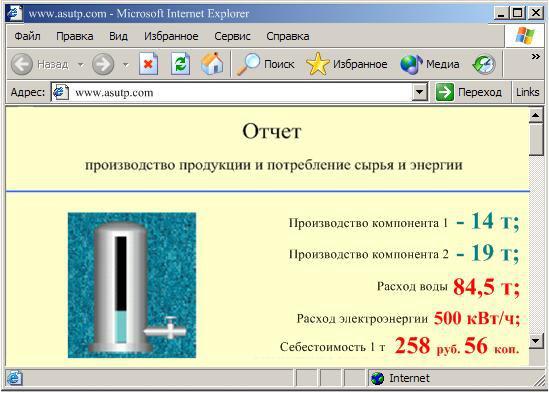
Task: Stop page loading with red X icon
Action: 148,64
